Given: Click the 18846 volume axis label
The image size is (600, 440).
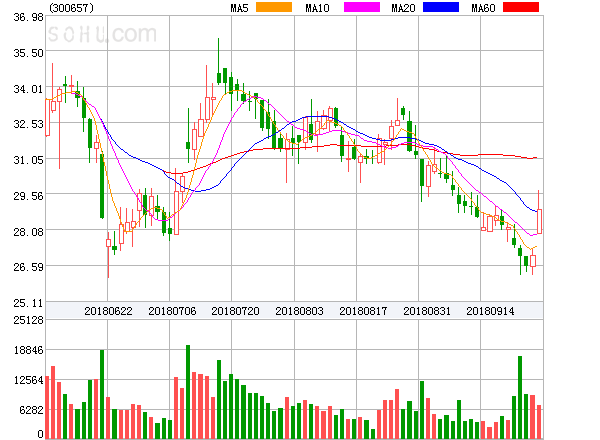Looking at the screenshot, I should click(28, 350).
